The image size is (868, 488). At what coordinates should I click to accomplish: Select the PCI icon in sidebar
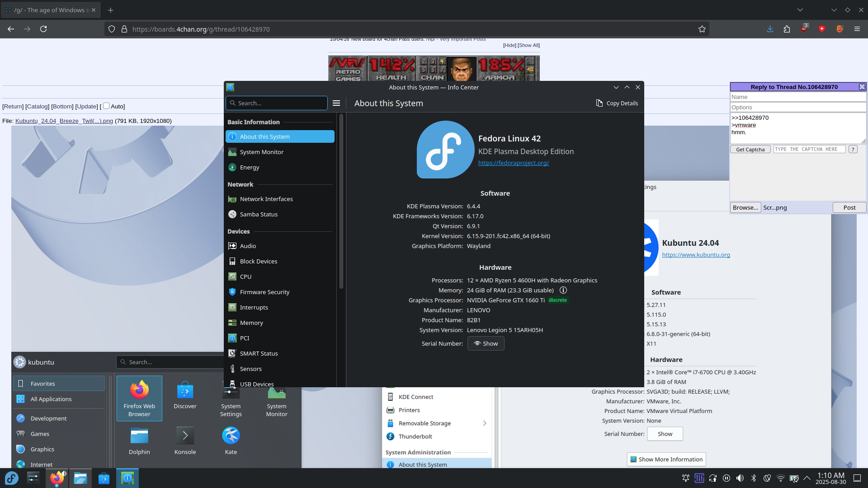tap(232, 338)
